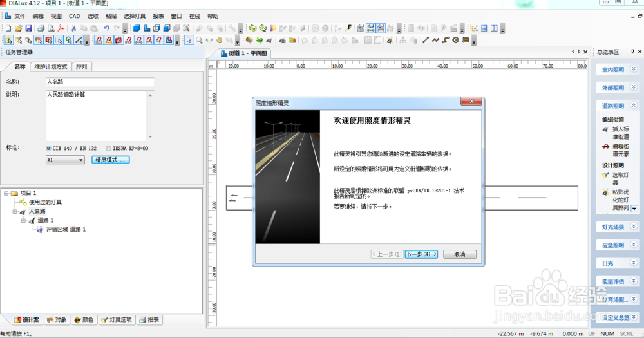
Task: Collapse the 项目 1 tree node
Action: pyautogui.click(x=6, y=193)
